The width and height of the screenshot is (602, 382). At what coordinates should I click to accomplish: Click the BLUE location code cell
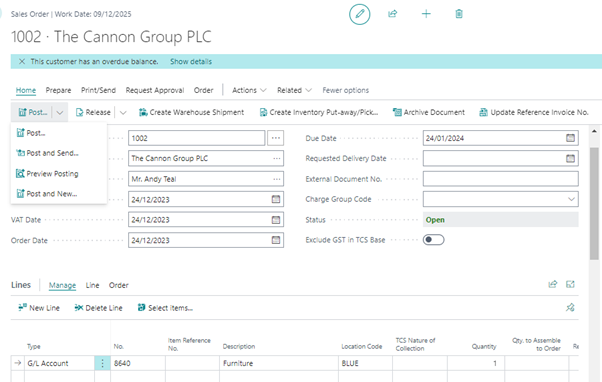tap(366, 363)
